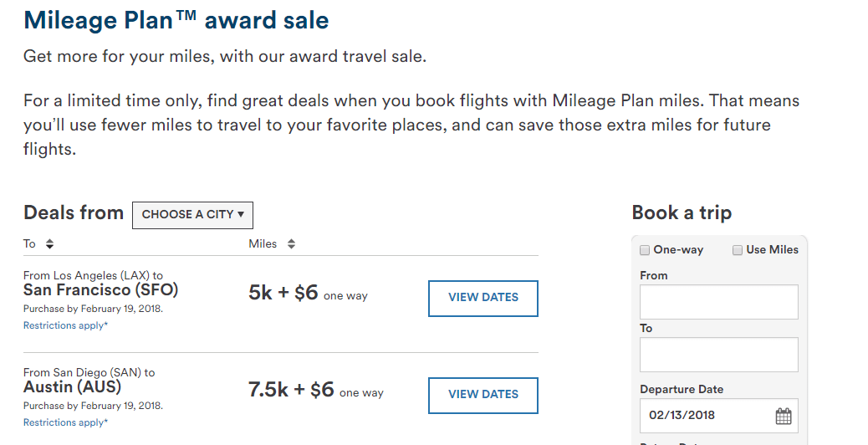Select the Departure Date field showing 02/13/2018
Image resolution: width=868 pixels, height=445 pixels.
coord(719,416)
